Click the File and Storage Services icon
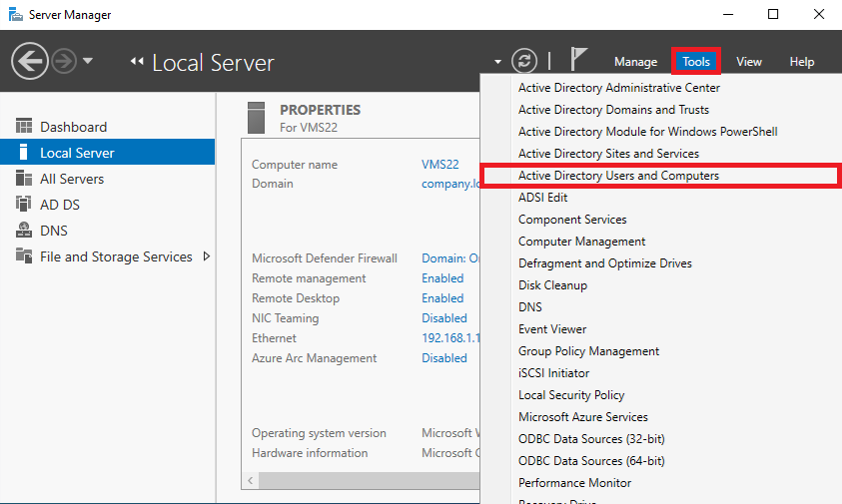This screenshot has width=842, height=504. [24, 255]
